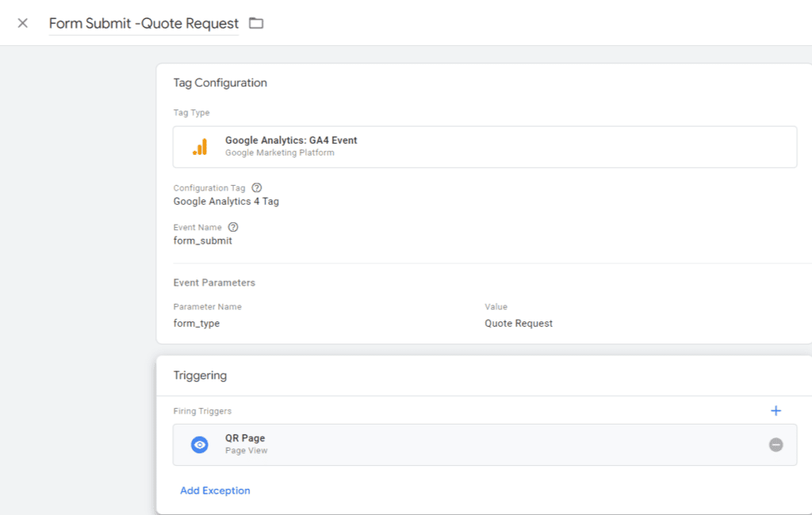Click the Triggering section heading
The height and width of the screenshot is (515, 812).
200,375
